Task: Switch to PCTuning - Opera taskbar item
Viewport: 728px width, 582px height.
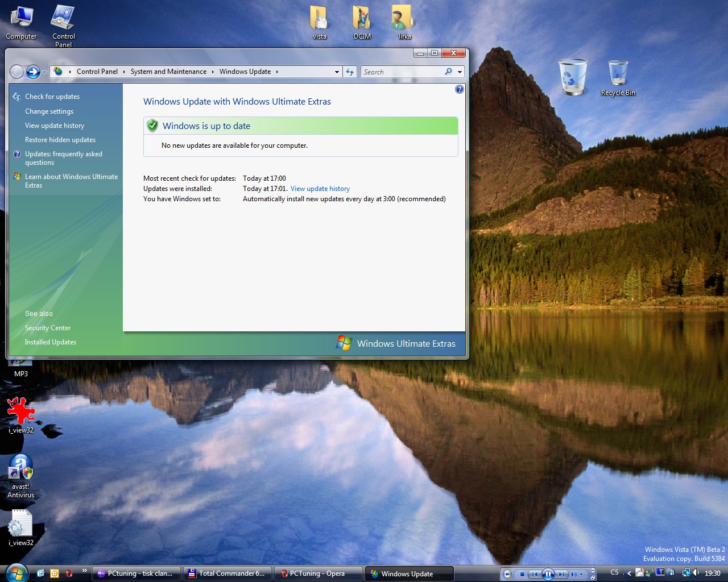Action: (x=318, y=573)
